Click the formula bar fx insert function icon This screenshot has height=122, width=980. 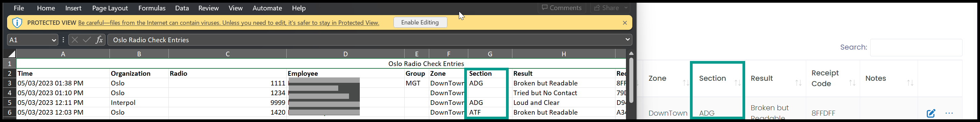[x=99, y=40]
